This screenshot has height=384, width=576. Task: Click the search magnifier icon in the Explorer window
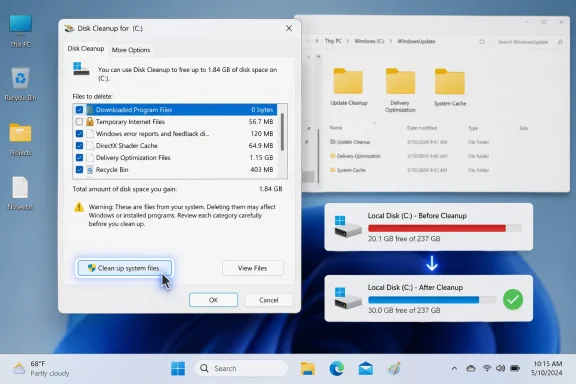point(560,42)
